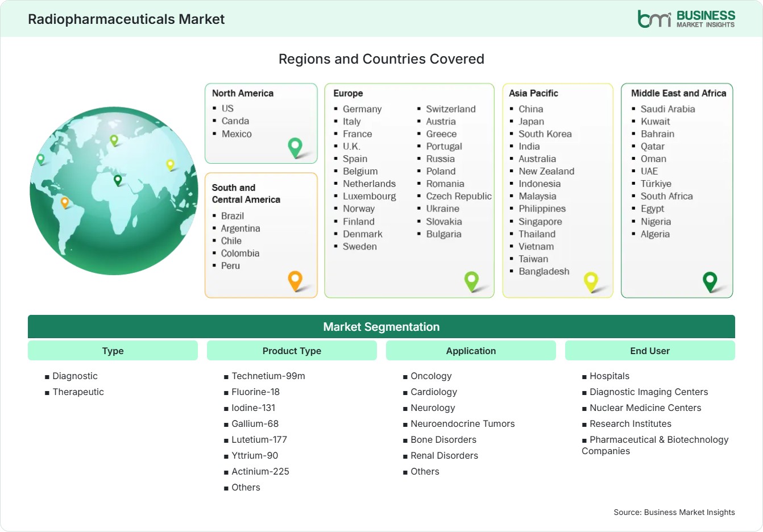Click Pharmaceutical & Biotechnology Companies entry
Viewport: 763px width, 532px height.
click(655, 446)
